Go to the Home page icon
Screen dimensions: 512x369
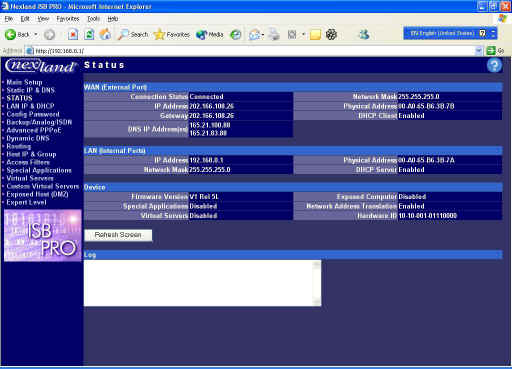click(105, 34)
